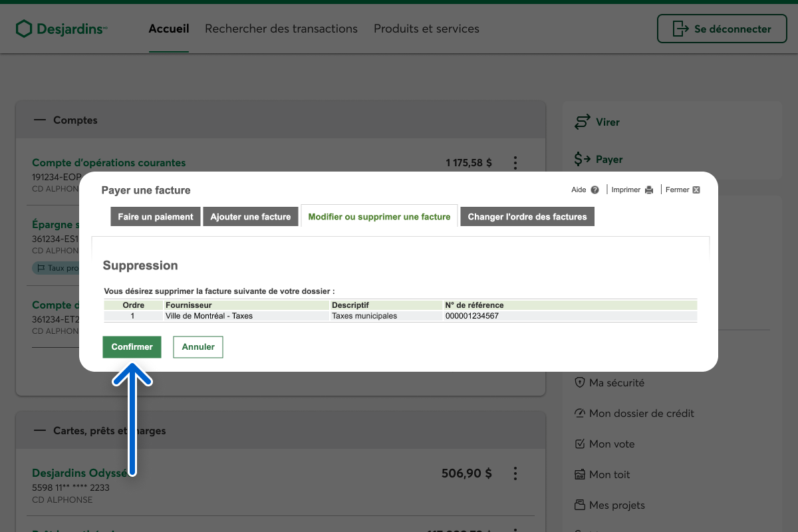Click the Virer transfer arrows icon
The width and height of the screenshot is (798, 532).
(x=582, y=122)
